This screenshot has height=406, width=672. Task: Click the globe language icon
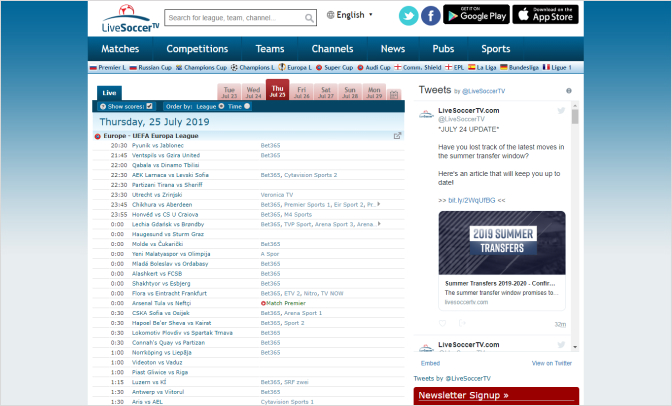pos(330,15)
